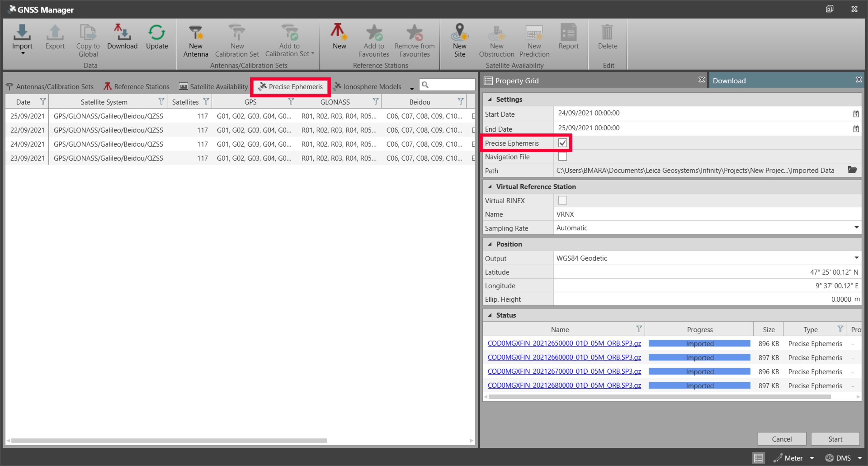Open COD0MGXFIN_20212650000 file link
Viewport: 868px width, 466px height.
coord(564,343)
